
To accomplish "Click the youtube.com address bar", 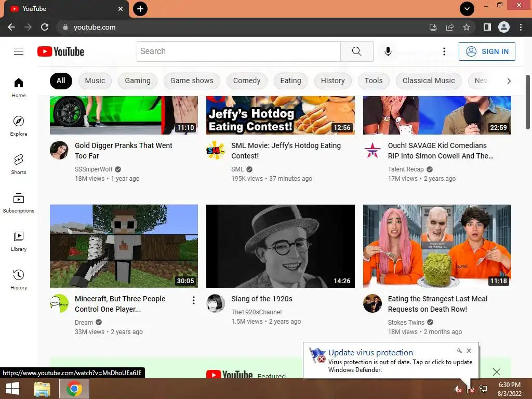I will [241, 27].
